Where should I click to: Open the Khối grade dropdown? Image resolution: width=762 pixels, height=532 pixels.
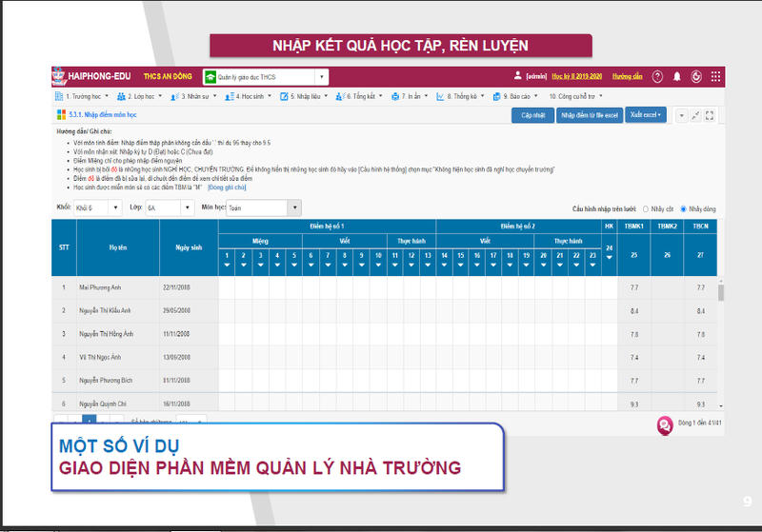[x=98, y=207]
